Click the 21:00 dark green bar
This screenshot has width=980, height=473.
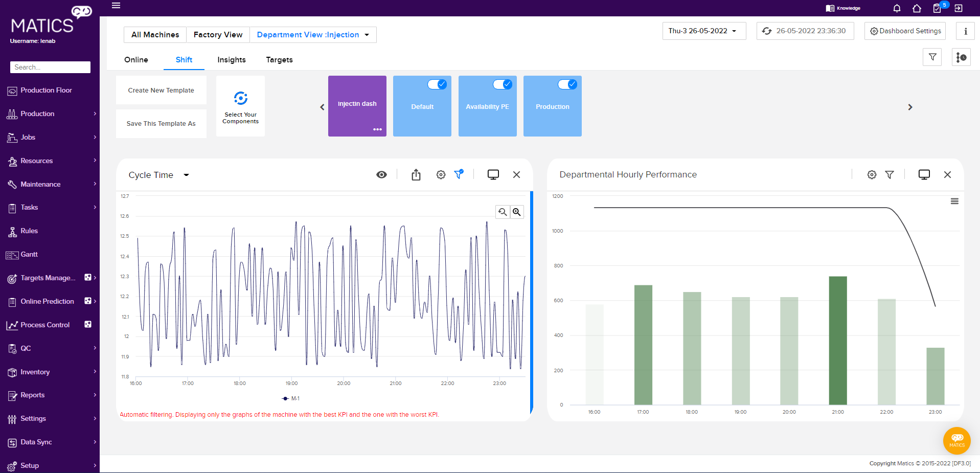click(838, 341)
